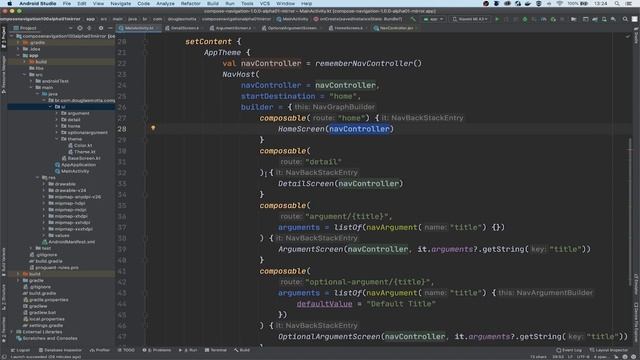Image resolution: width=640 pixels, height=360 pixels.
Task: Open the Apple menu
Action: (x=9, y=3)
